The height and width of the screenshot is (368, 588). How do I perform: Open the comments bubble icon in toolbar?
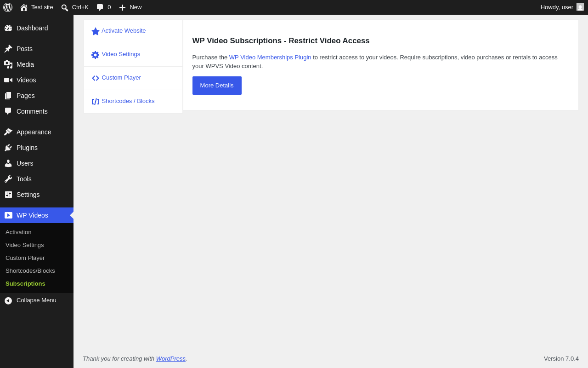pos(100,7)
